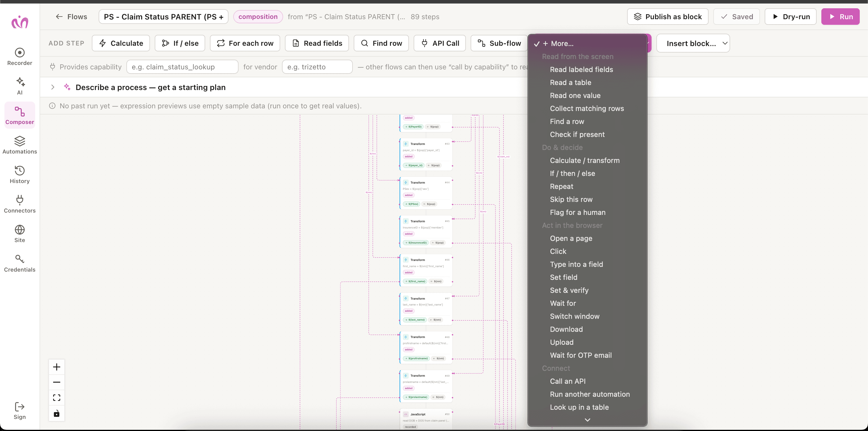Click the app logo at top left
868x431 pixels.
pos(20,22)
